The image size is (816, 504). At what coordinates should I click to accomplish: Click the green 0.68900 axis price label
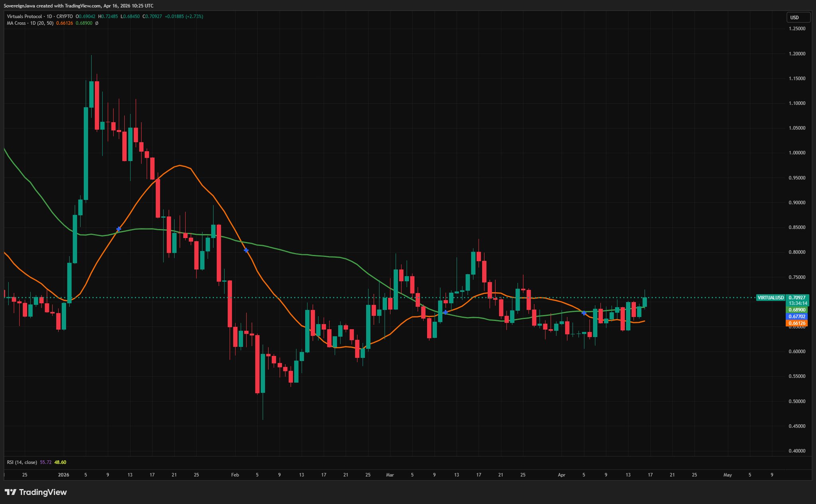coord(796,310)
